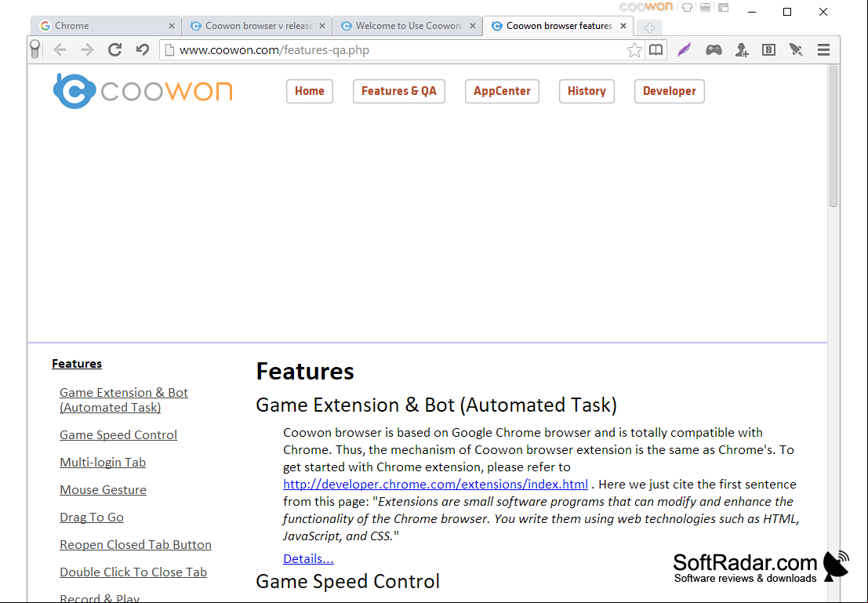
Task: Maximize the browser window
Action: pyautogui.click(x=787, y=12)
